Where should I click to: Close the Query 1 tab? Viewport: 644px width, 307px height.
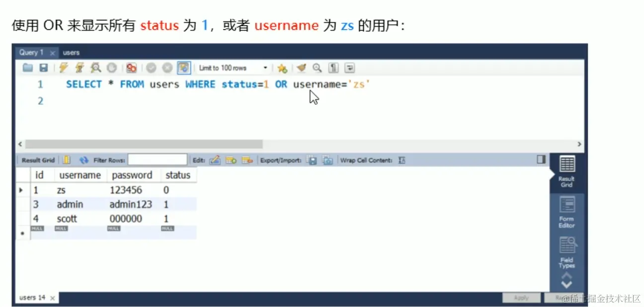click(52, 53)
